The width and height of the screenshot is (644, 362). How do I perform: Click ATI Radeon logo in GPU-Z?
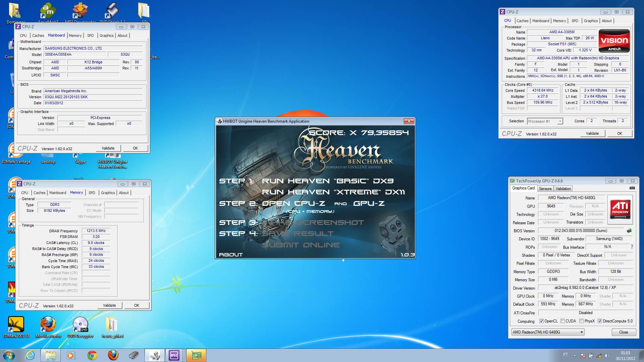point(620,209)
